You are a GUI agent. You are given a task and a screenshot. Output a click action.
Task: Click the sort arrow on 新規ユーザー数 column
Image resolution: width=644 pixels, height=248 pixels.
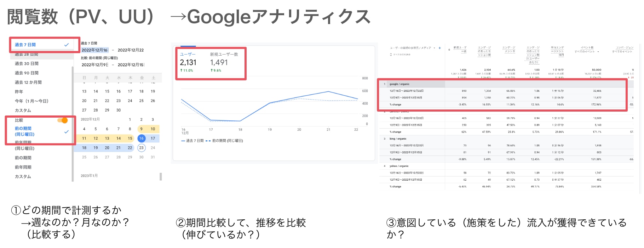(449, 49)
